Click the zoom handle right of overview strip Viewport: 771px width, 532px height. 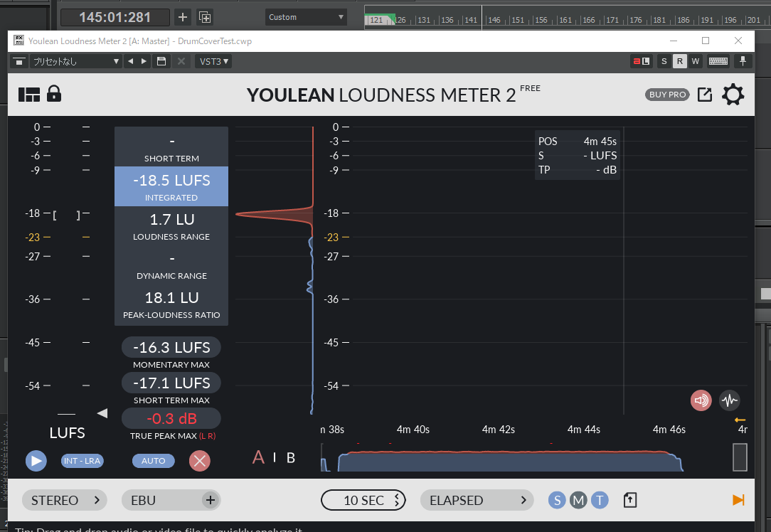coord(740,457)
